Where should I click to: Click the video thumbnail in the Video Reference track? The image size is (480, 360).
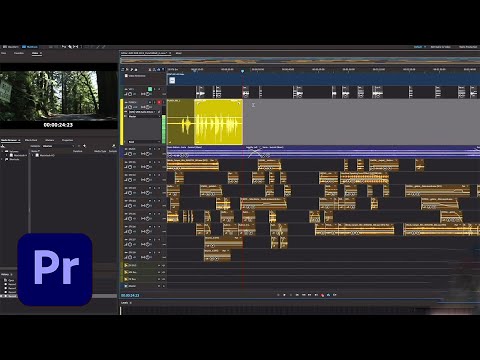click(x=172, y=80)
